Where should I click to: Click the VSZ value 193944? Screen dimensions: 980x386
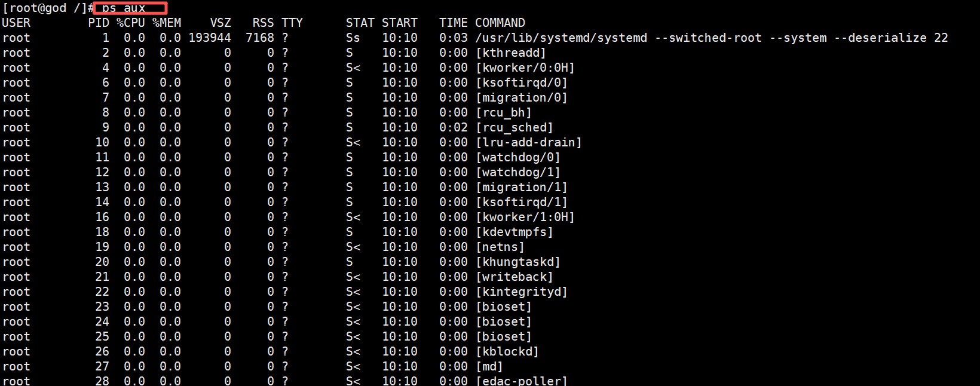pyautogui.click(x=210, y=38)
